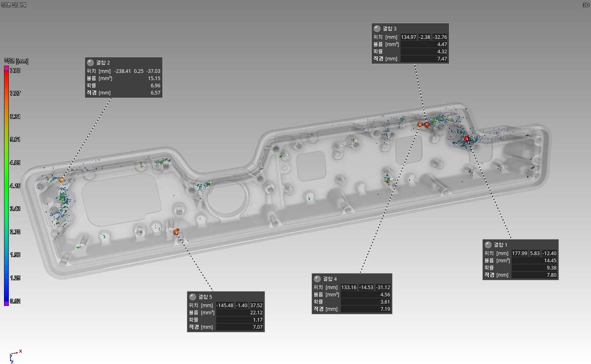Click the 직경 [mm] legend title
591x364 pixels.
pos(16,61)
